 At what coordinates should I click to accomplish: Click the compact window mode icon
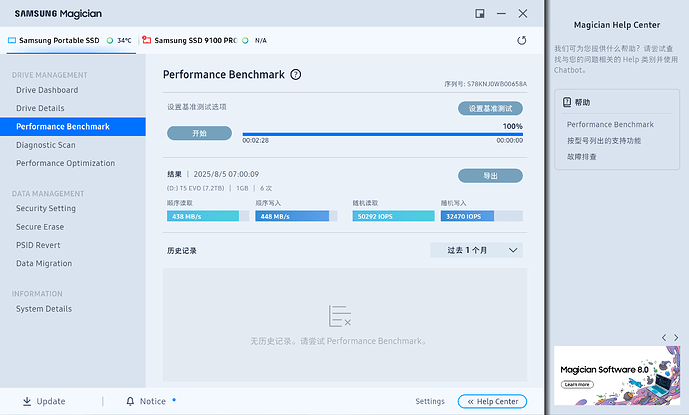[x=480, y=13]
